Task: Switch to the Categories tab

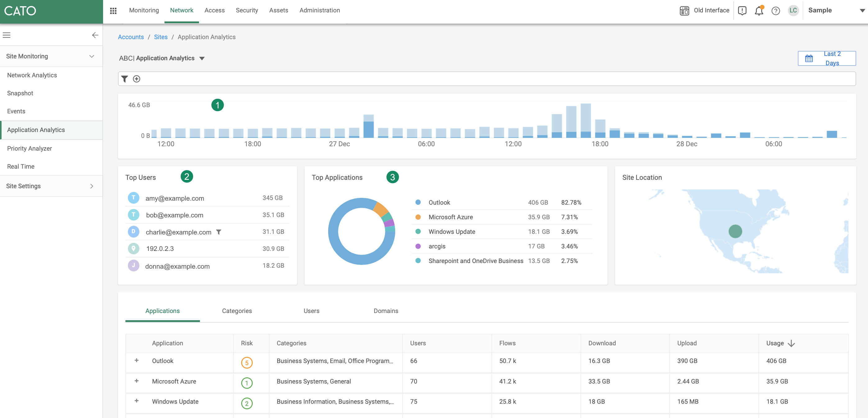Action: [x=237, y=311]
